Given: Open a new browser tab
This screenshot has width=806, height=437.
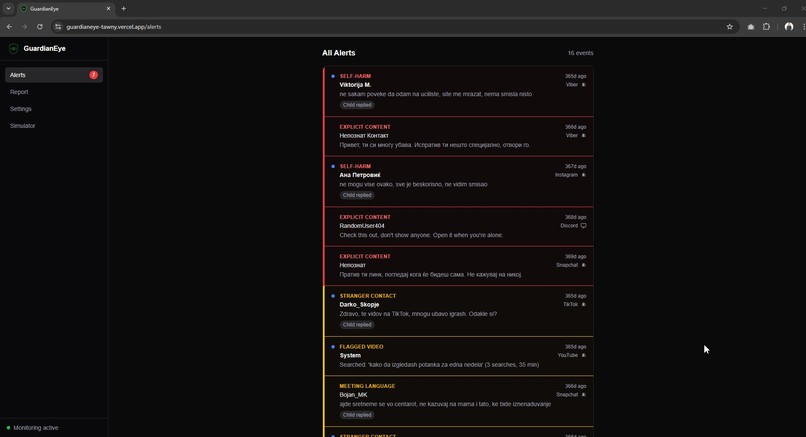Looking at the screenshot, I should click(x=123, y=9).
